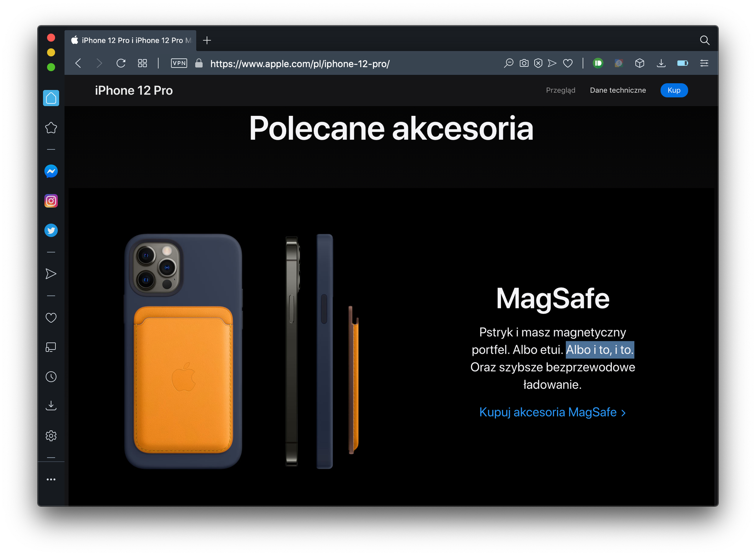
Task: Open a new tab with the plus button
Action: 207,40
